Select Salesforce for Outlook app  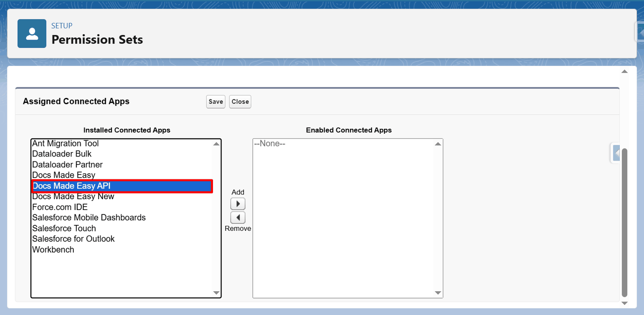(x=122, y=239)
